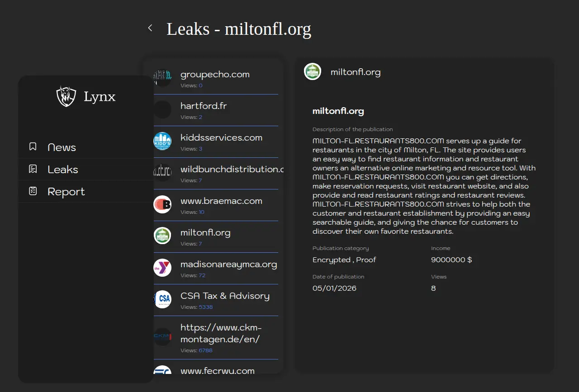Click the miltonfl.org logo in the detail header
Image resolution: width=579 pixels, height=392 pixels.
[313, 72]
